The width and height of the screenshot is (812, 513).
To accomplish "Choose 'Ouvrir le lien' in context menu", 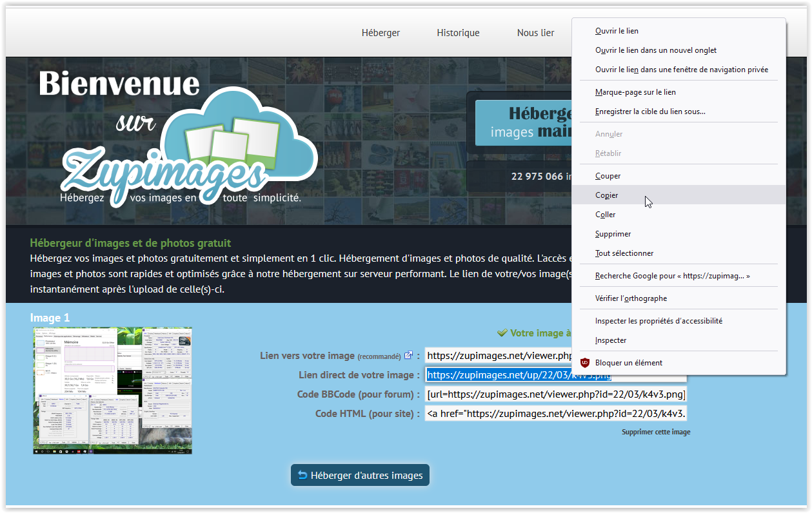I will (678, 31).
